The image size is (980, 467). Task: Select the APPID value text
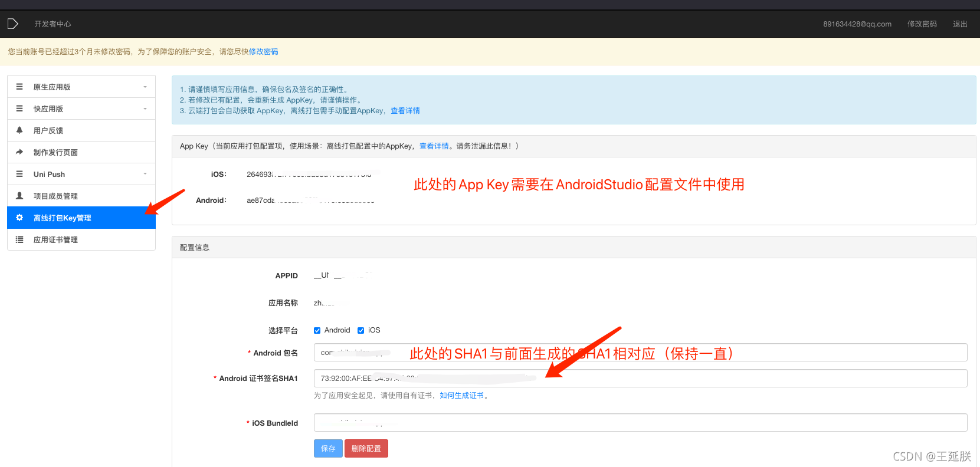click(x=342, y=275)
